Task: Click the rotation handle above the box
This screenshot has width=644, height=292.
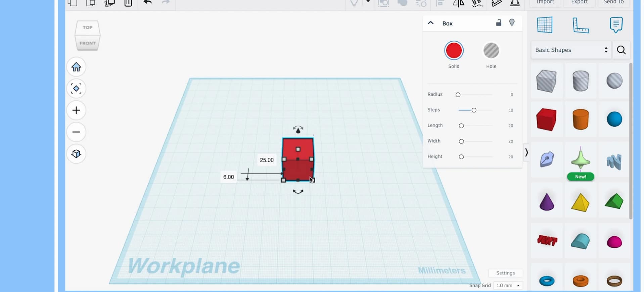Action: pos(298,130)
